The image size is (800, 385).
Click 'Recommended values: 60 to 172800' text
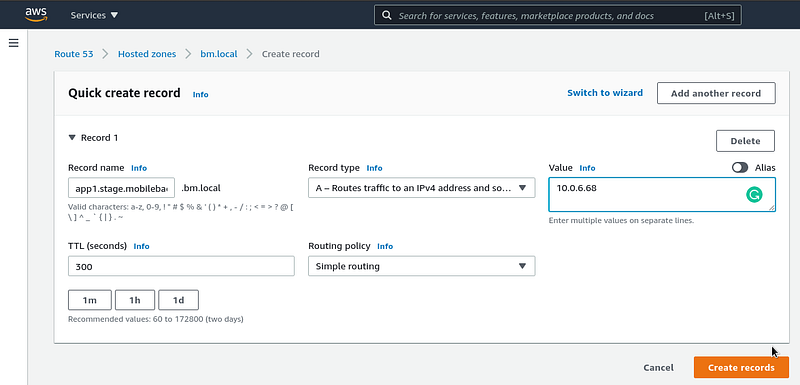click(x=156, y=319)
